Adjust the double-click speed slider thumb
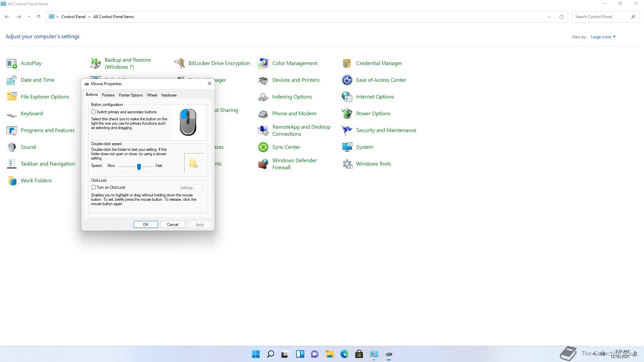 pos(139,167)
